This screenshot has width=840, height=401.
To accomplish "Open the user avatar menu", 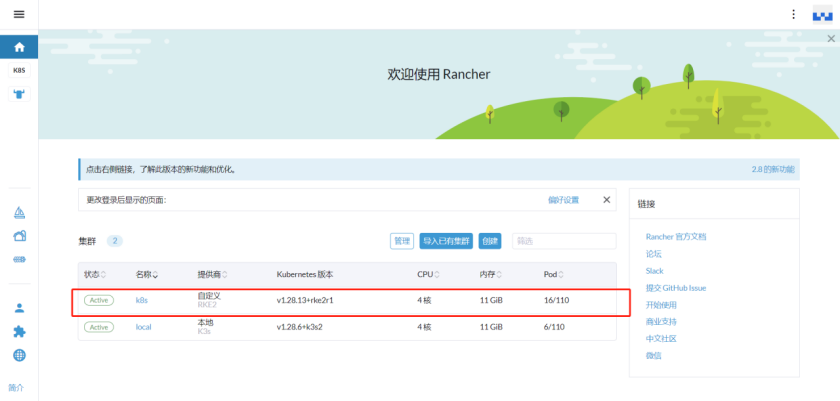I will point(822,14).
